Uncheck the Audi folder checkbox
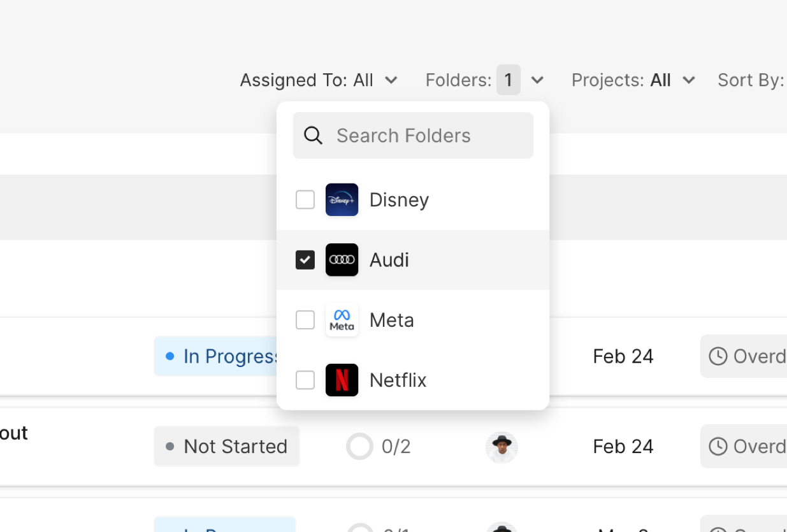787x532 pixels. point(305,260)
